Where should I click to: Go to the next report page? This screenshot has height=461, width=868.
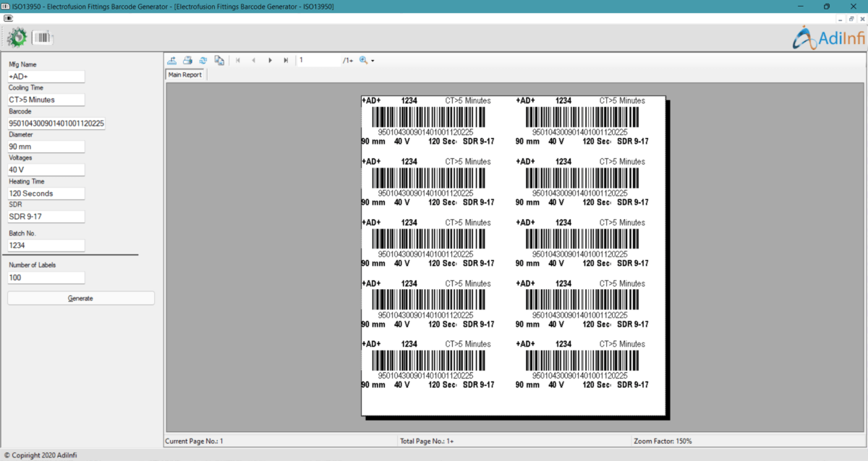coord(270,61)
